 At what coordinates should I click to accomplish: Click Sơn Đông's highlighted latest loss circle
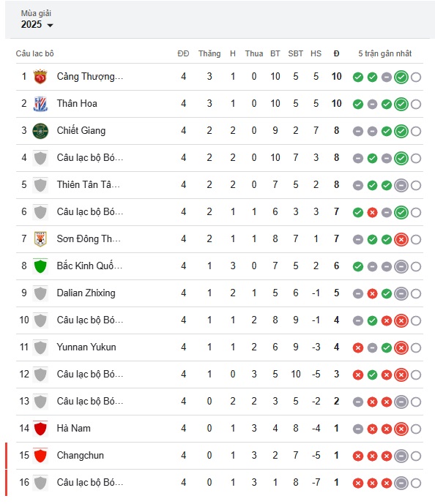click(x=401, y=239)
